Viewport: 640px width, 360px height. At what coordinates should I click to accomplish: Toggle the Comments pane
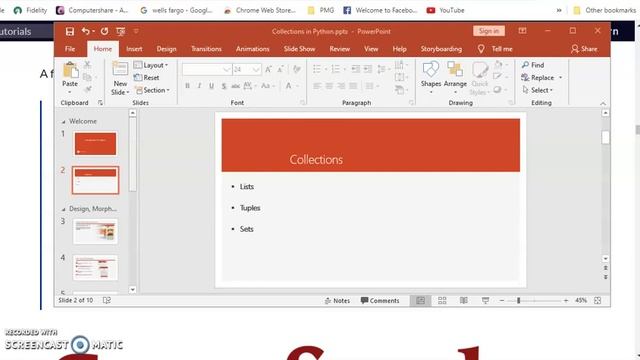380,301
